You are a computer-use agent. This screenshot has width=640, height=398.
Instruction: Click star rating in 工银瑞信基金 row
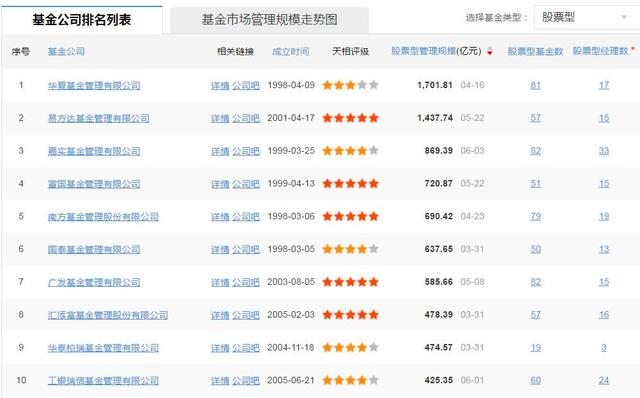point(350,380)
